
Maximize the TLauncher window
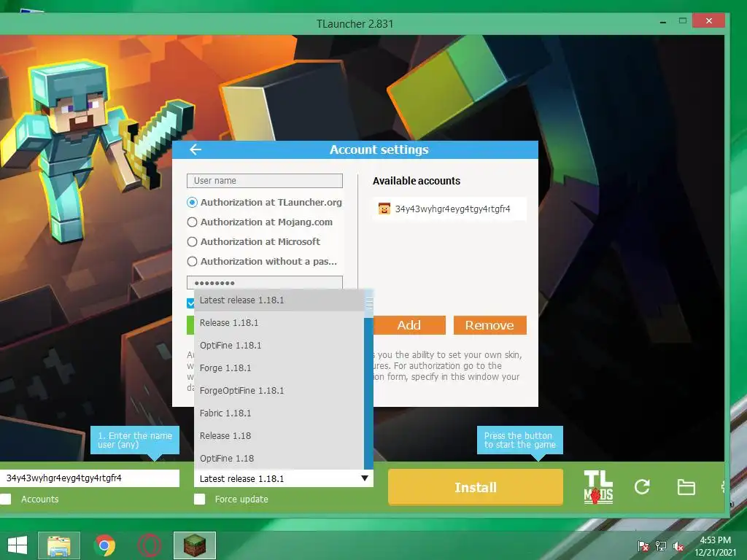coord(683,21)
